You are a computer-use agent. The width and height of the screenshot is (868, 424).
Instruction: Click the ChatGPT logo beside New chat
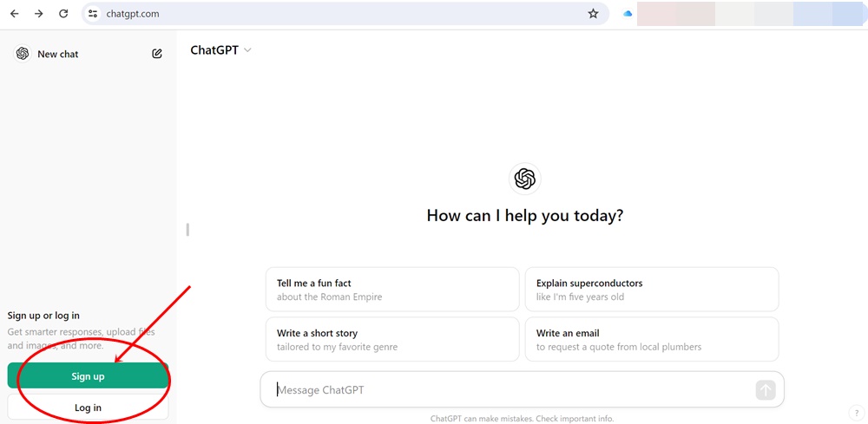[x=23, y=54]
